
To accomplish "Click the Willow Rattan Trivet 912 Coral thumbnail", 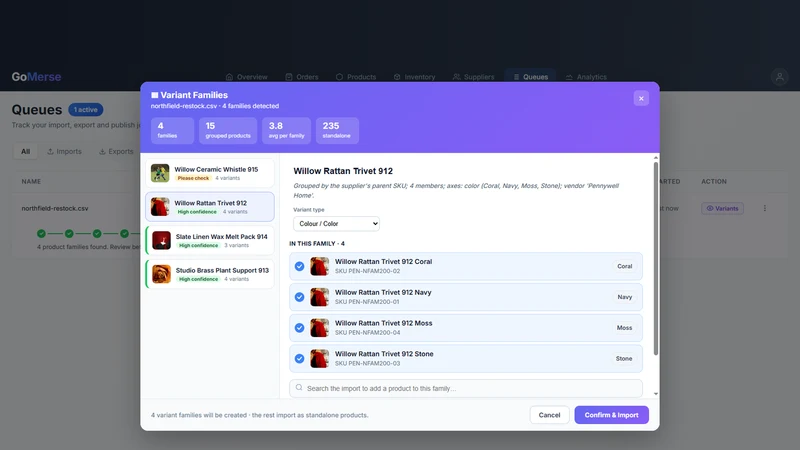I will tap(319, 266).
